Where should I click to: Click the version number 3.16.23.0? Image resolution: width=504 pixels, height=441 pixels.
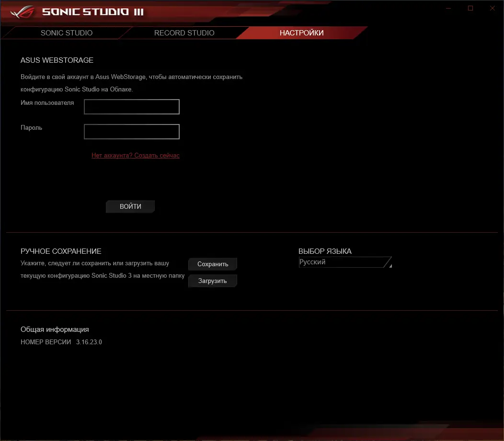(89, 342)
